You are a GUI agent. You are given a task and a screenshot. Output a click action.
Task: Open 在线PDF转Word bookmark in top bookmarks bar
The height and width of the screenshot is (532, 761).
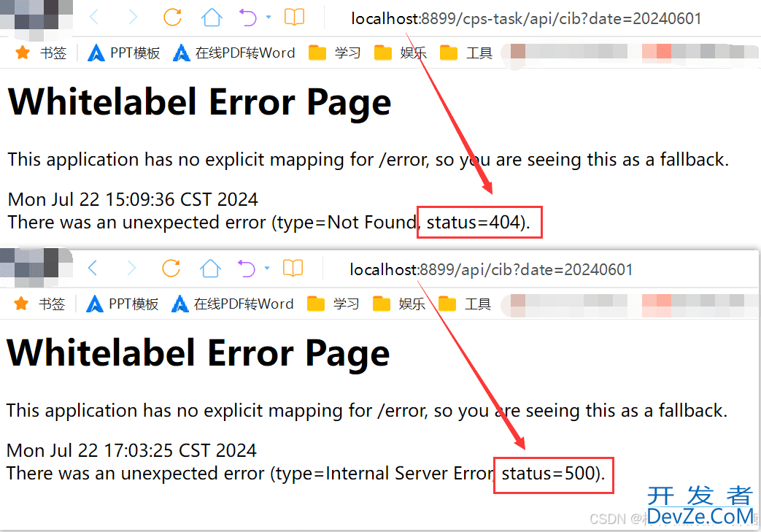[234, 53]
